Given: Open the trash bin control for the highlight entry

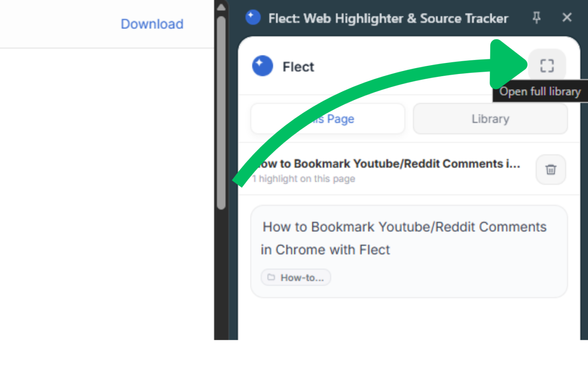Looking at the screenshot, I should click(551, 170).
